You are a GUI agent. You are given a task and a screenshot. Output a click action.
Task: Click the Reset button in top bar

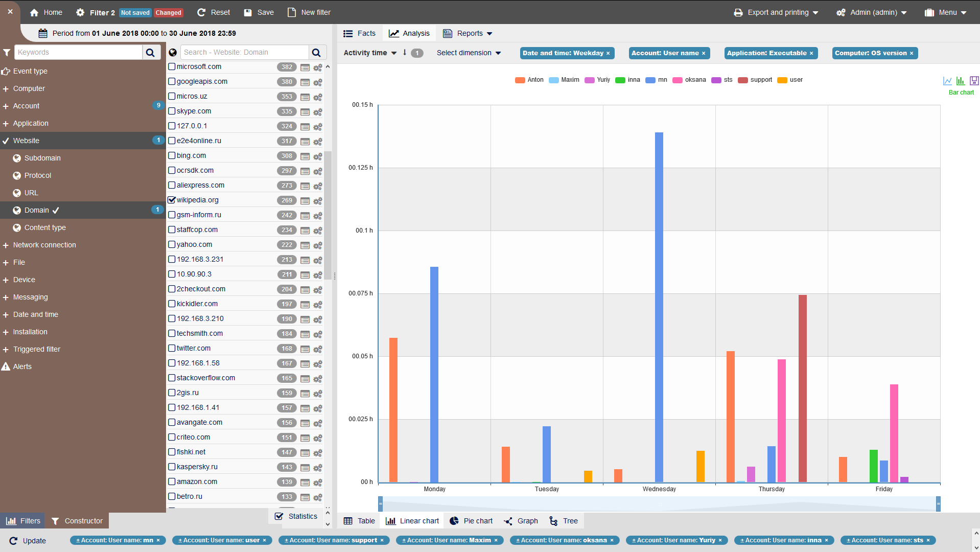point(214,12)
